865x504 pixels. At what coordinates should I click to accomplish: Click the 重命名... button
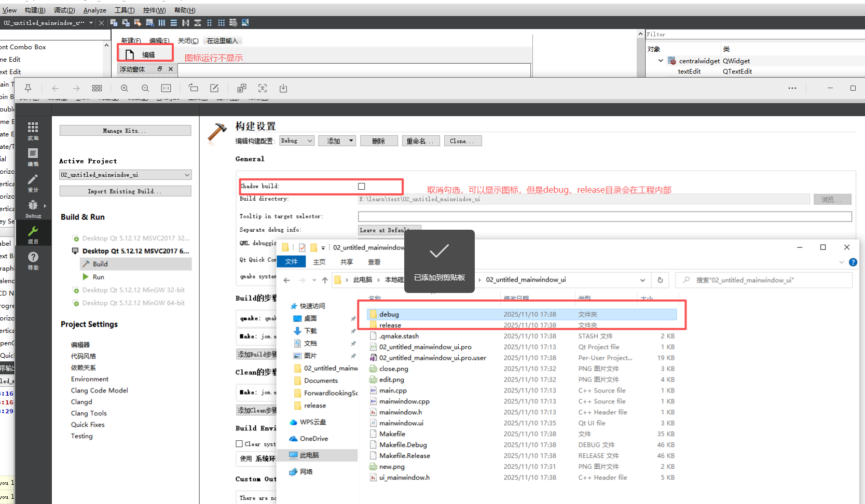pos(421,141)
